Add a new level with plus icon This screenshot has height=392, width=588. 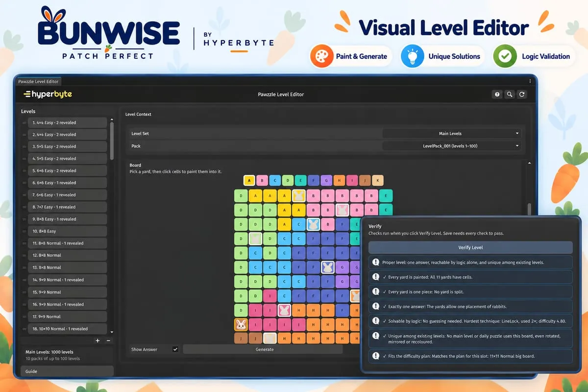tap(98, 340)
